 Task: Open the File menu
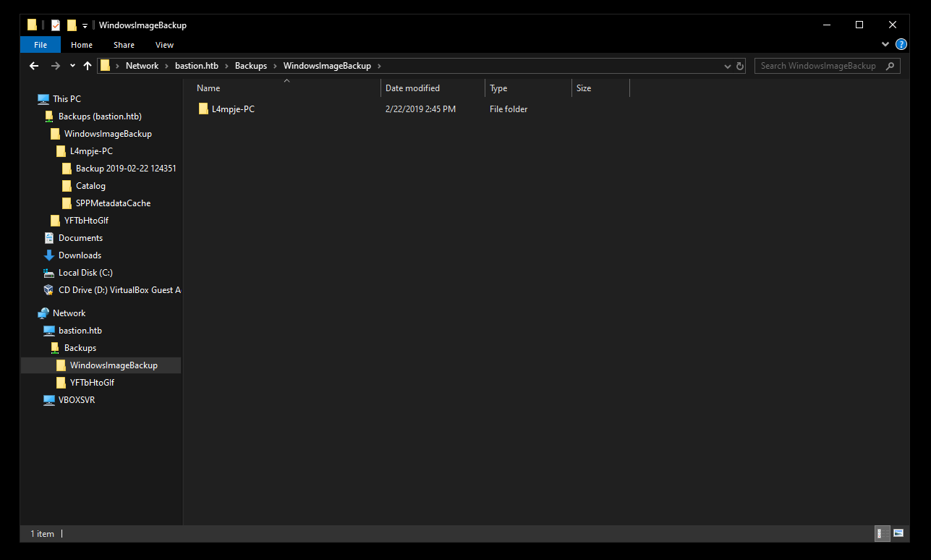click(41, 45)
